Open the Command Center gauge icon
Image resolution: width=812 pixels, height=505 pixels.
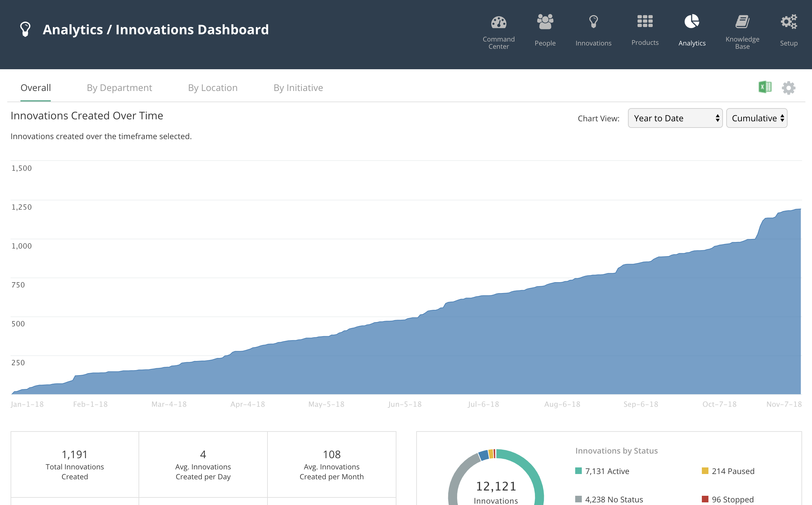click(x=499, y=22)
